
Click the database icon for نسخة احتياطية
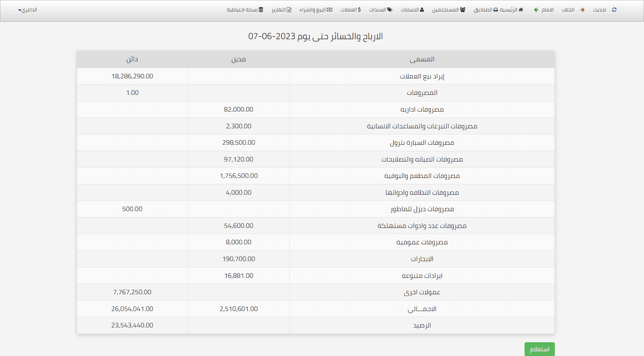[x=261, y=10]
